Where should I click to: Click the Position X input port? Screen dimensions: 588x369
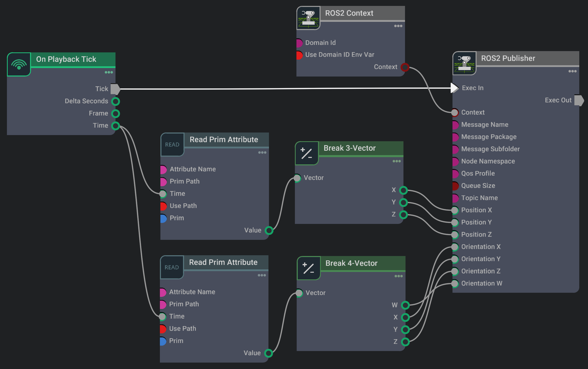[x=455, y=210]
